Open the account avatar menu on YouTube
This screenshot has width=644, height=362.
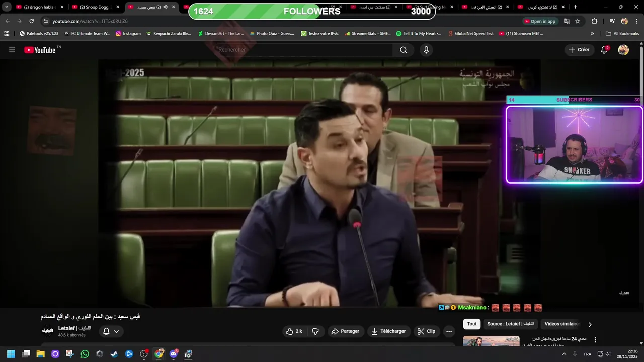(x=623, y=50)
